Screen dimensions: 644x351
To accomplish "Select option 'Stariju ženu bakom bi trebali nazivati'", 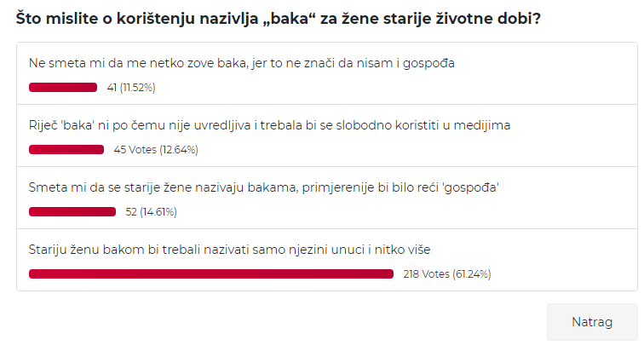I will pyautogui.click(x=230, y=250).
